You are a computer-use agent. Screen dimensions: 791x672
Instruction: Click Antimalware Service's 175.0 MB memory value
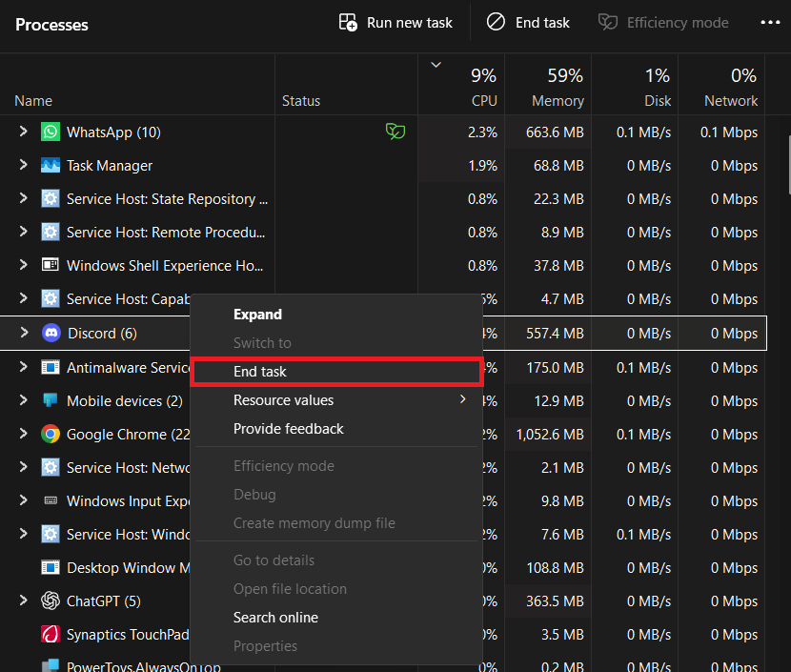[556, 368]
